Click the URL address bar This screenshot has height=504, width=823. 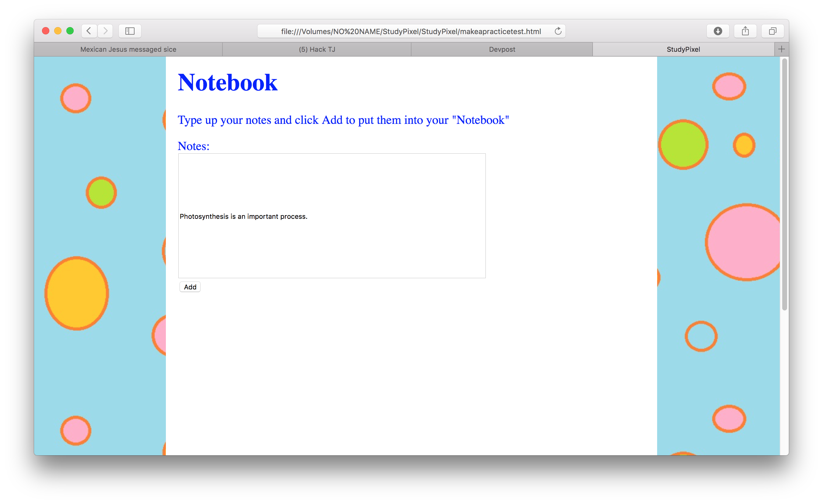[411, 31]
